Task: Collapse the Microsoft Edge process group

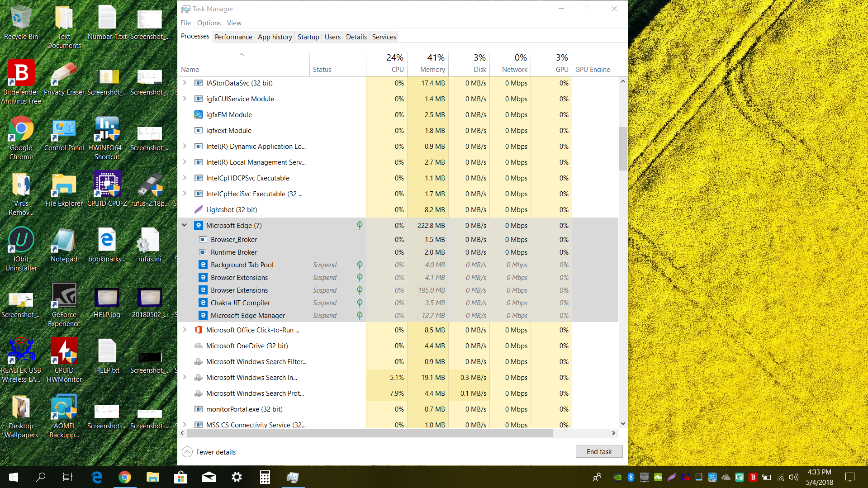Action: 185,225
